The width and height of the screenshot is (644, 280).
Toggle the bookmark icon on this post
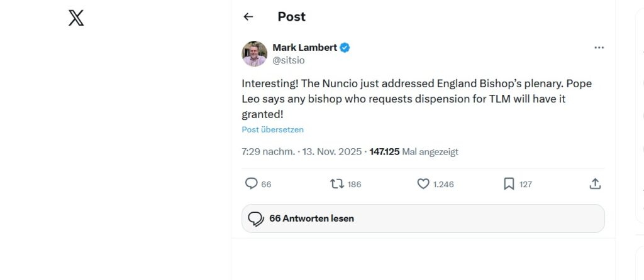pyautogui.click(x=509, y=184)
